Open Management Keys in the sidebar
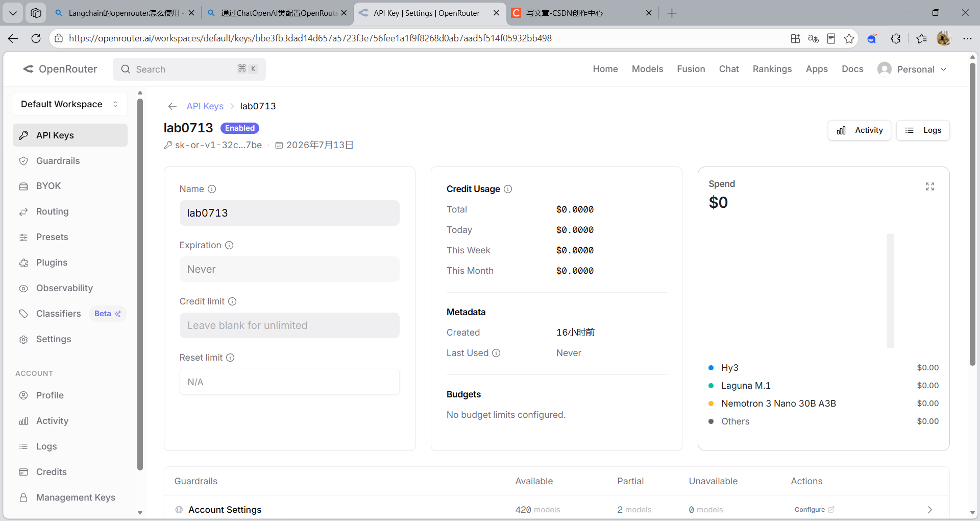 point(70,498)
